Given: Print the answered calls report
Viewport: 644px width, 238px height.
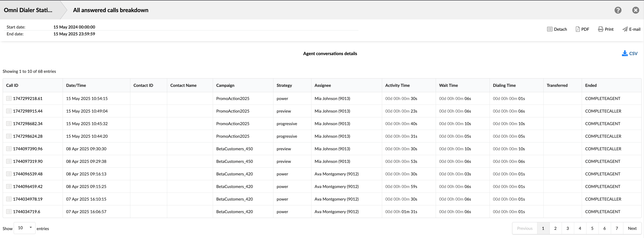Looking at the screenshot, I should pyautogui.click(x=606, y=29).
